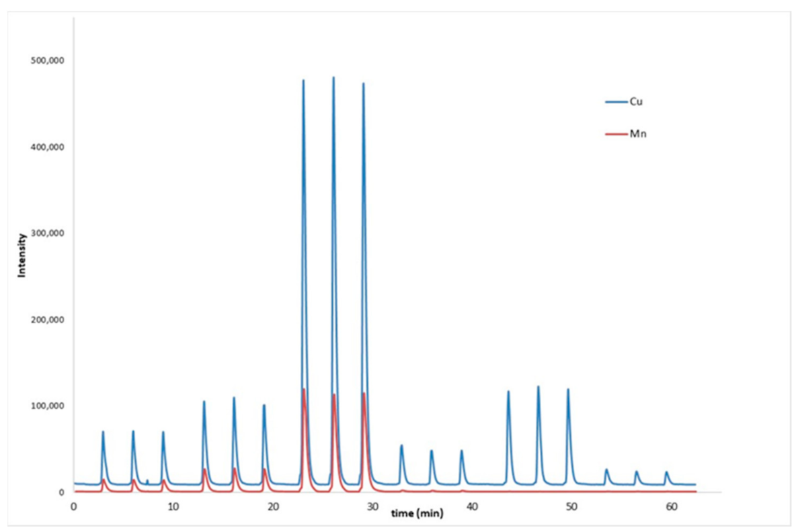Click the 50 tick label on time axis
This screenshot has height=532, width=796.
point(571,506)
